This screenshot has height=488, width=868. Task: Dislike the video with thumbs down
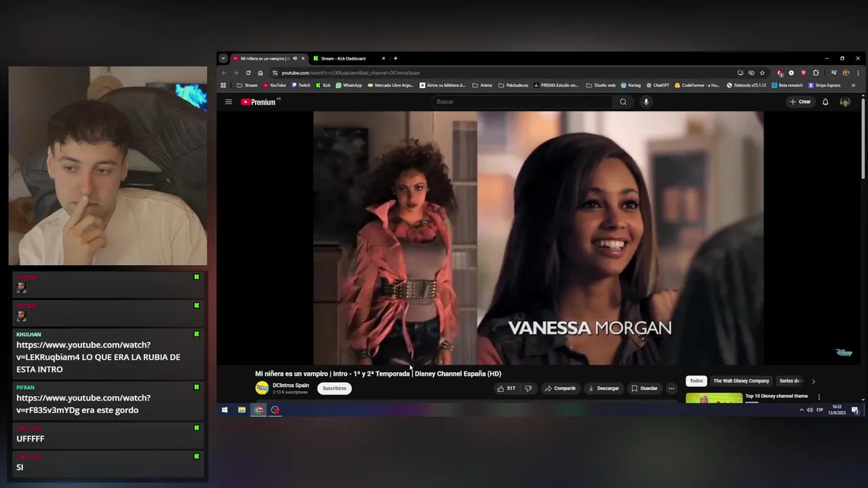[528, 388]
